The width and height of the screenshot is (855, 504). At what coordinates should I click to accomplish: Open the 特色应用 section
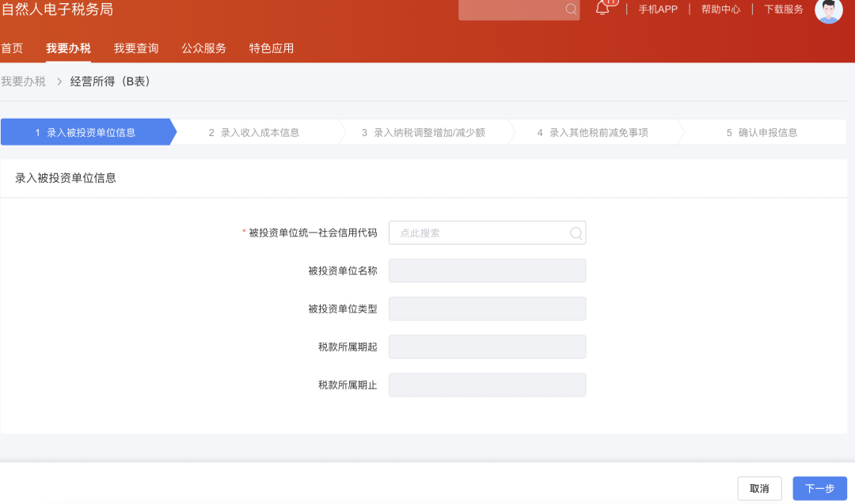pos(270,47)
